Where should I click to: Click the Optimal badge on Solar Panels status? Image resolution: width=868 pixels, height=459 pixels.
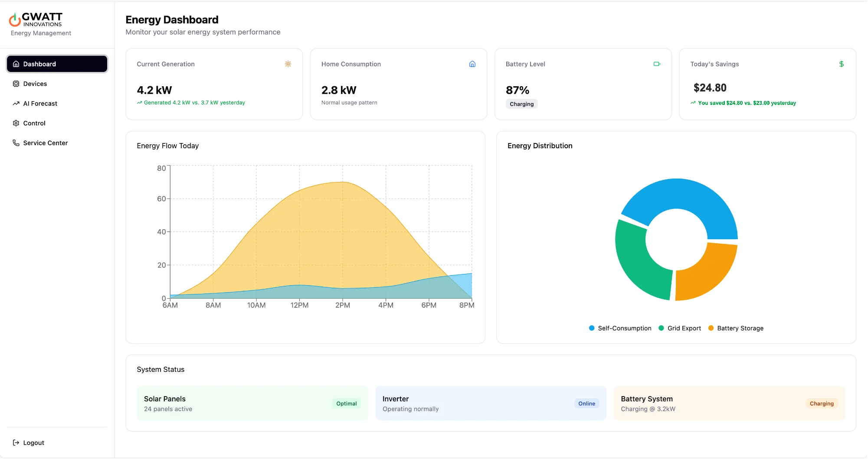click(346, 403)
